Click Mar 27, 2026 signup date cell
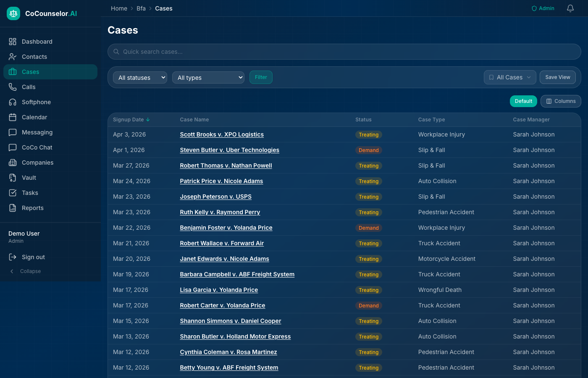 pyautogui.click(x=131, y=165)
